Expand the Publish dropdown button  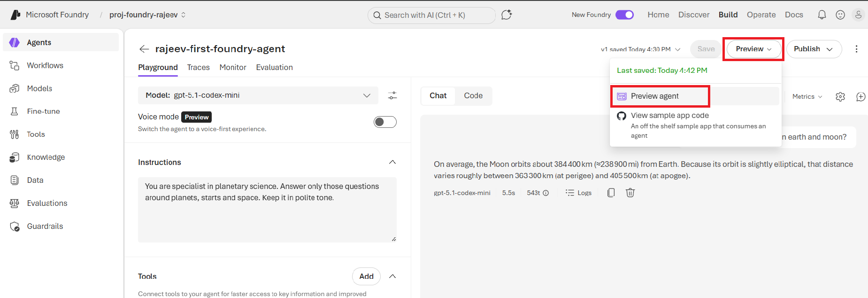tap(814, 49)
